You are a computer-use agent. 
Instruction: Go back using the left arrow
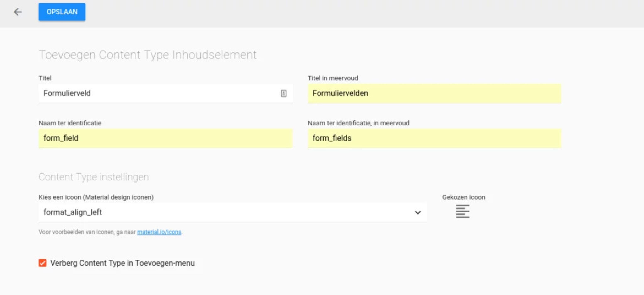[18, 12]
